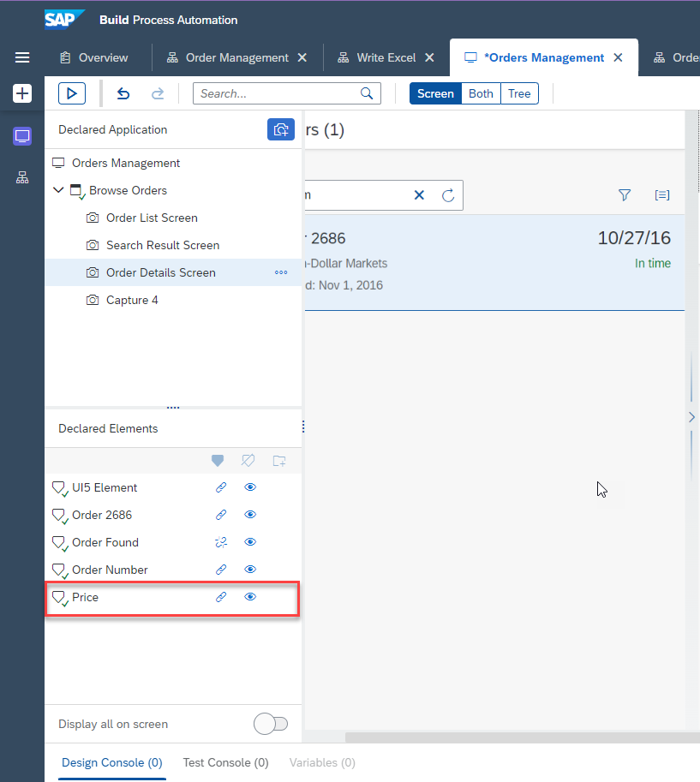Toggle visibility eye for Order 2686
Image resolution: width=700 pixels, height=782 pixels.
pyautogui.click(x=250, y=515)
